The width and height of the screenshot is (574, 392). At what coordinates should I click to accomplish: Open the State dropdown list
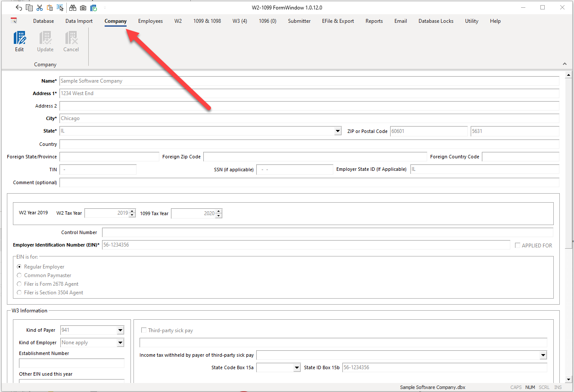(338, 131)
